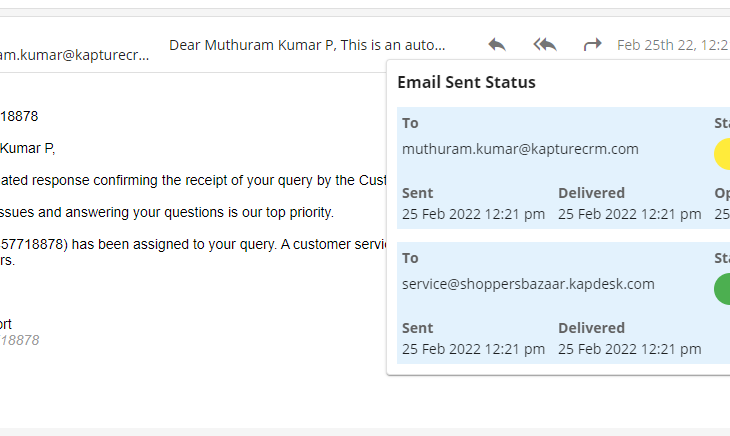Open the email preview starting 'Dear Muthuram Kumar P'
The width and height of the screenshot is (730, 436).
307,45
